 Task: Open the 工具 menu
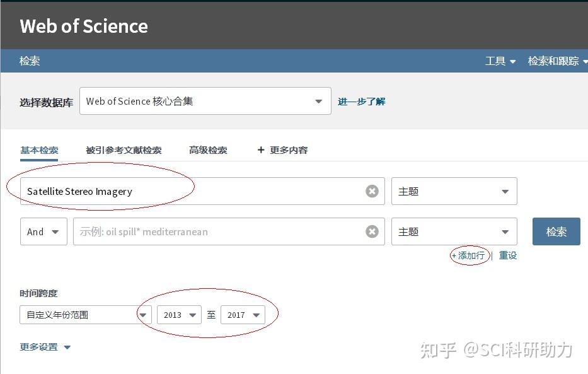point(500,61)
